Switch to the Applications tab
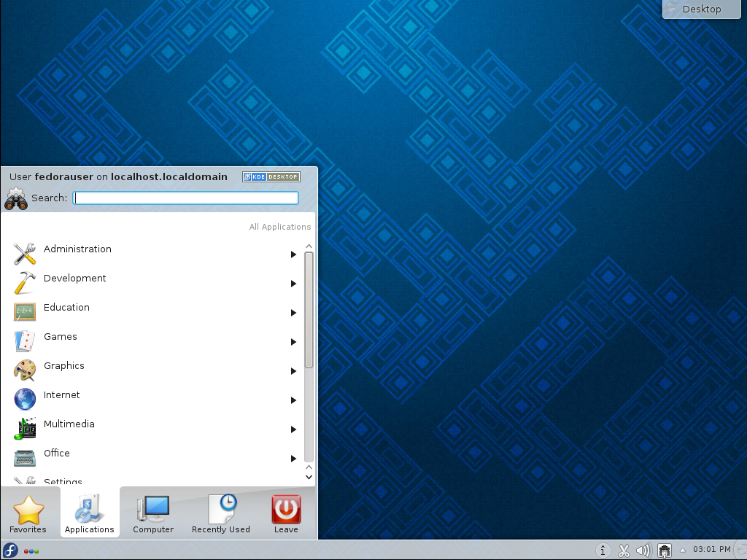747x560 pixels. 90,513
